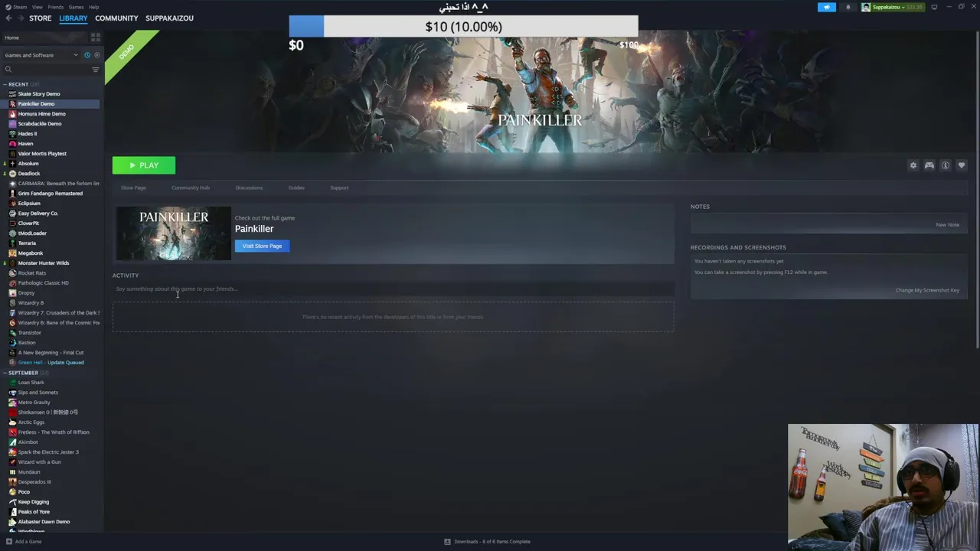This screenshot has height=551, width=980.
Task: Click the library search field
Action: [47, 70]
